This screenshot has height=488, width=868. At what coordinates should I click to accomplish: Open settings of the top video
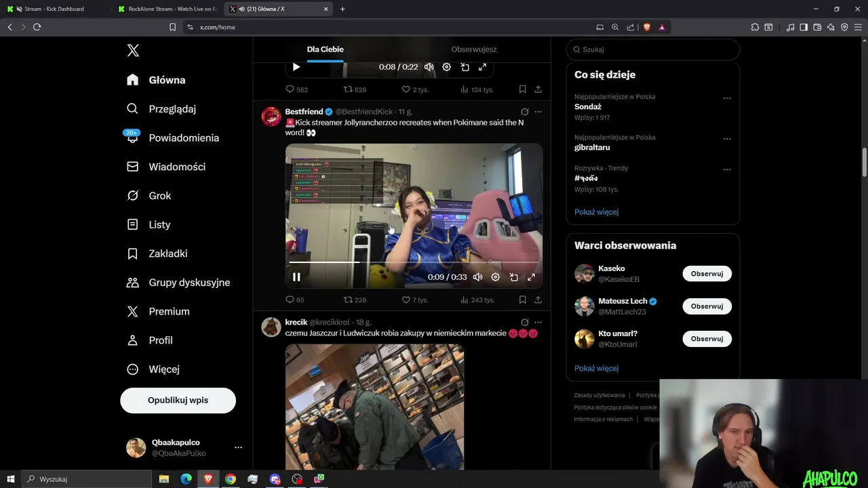446,67
